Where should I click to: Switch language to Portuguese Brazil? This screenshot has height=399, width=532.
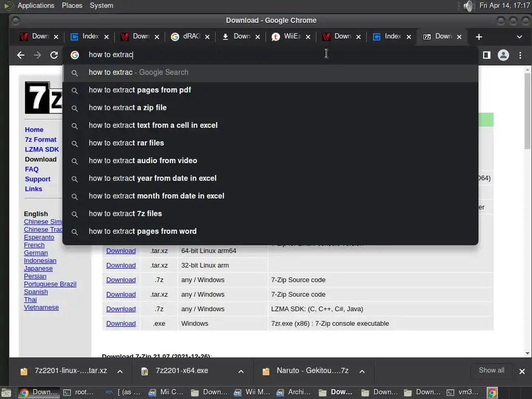[x=50, y=284]
